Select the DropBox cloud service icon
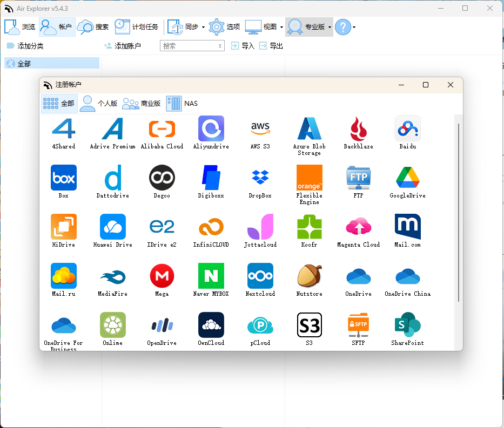 [260, 178]
